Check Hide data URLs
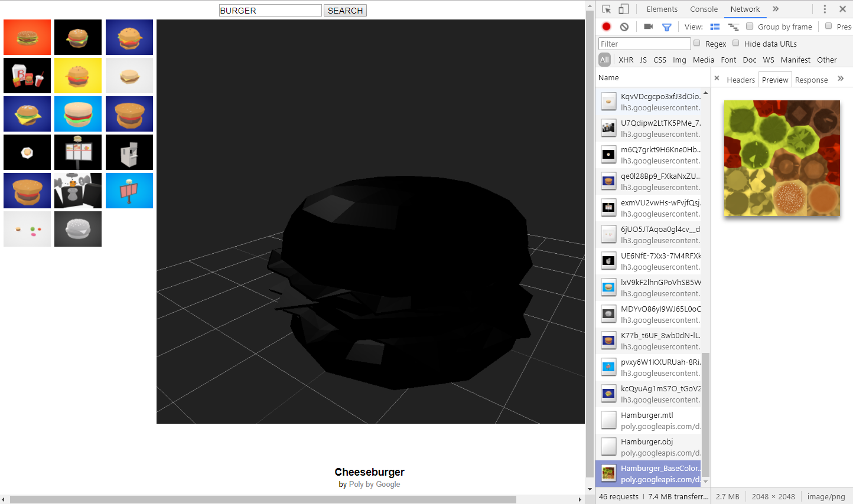 (x=736, y=43)
